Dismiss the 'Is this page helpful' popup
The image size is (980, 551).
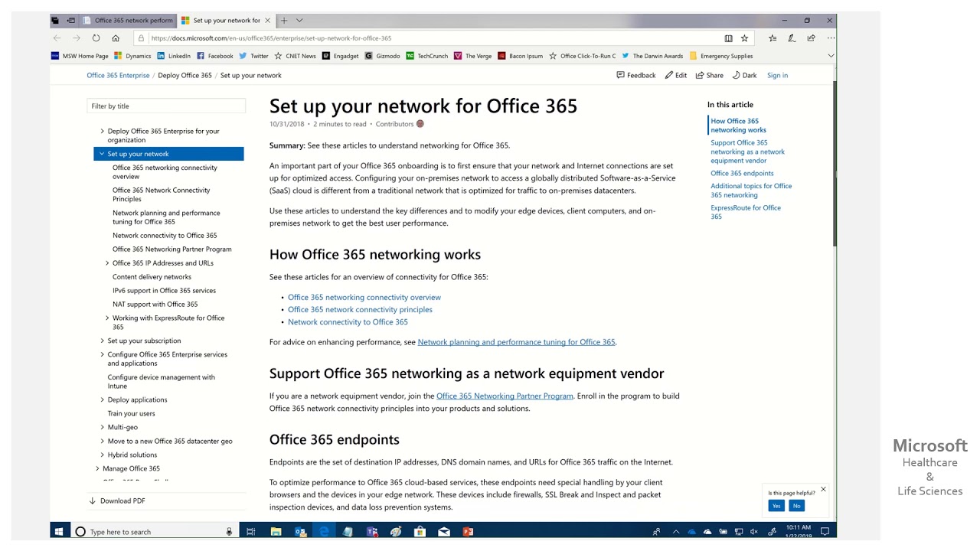(823, 489)
